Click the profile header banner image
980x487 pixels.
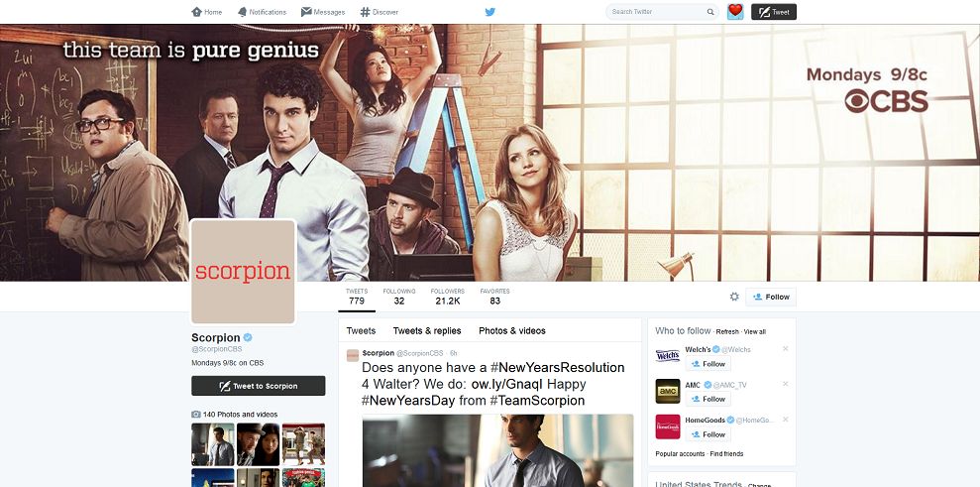tap(490, 152)
